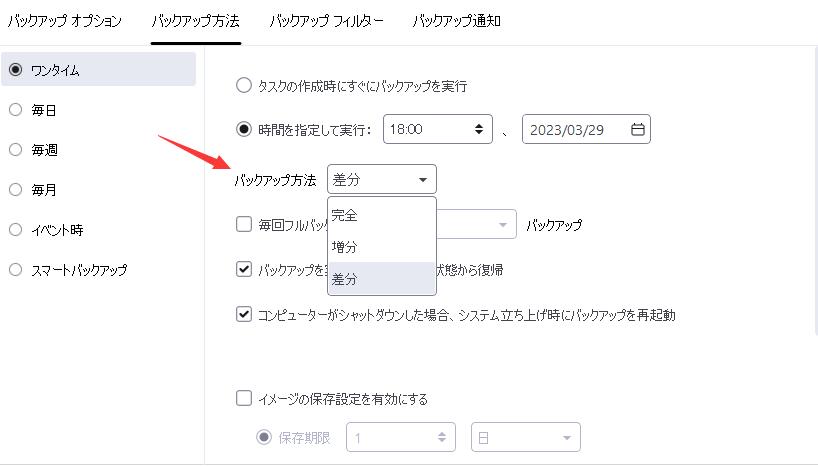The width and height of the screenshot is (818, 466).
Task: Switch to the バックアップ方法 tab
Action: pos(196,21)
